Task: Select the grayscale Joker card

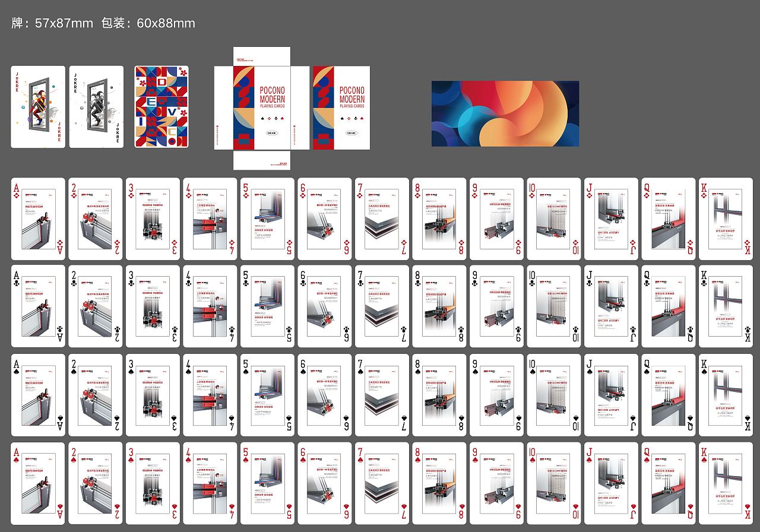Action: (96, 107)
